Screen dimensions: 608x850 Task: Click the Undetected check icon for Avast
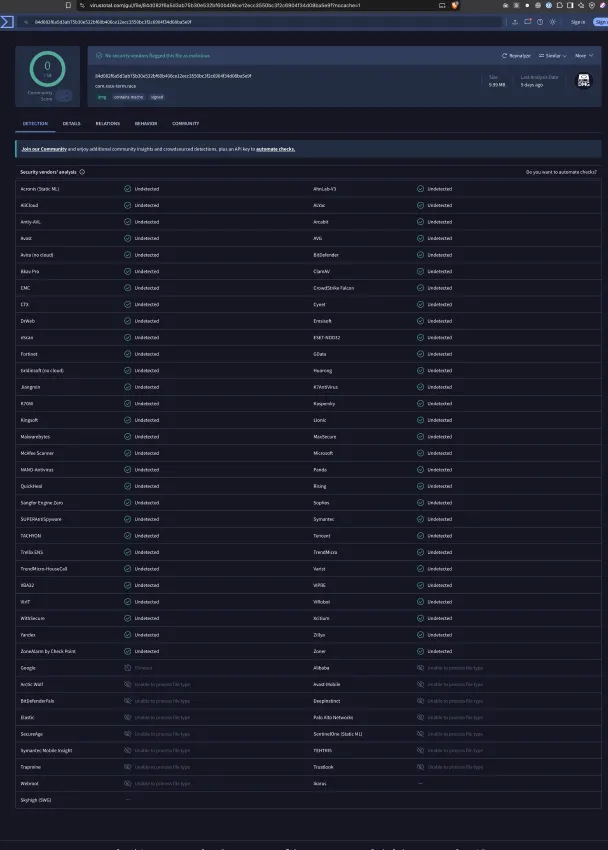[x=127, y=239]
